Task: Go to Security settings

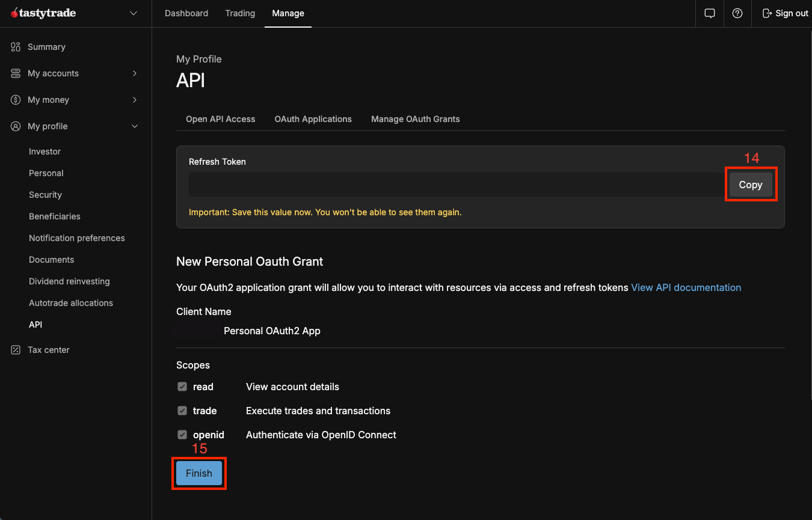Action: 46,195
